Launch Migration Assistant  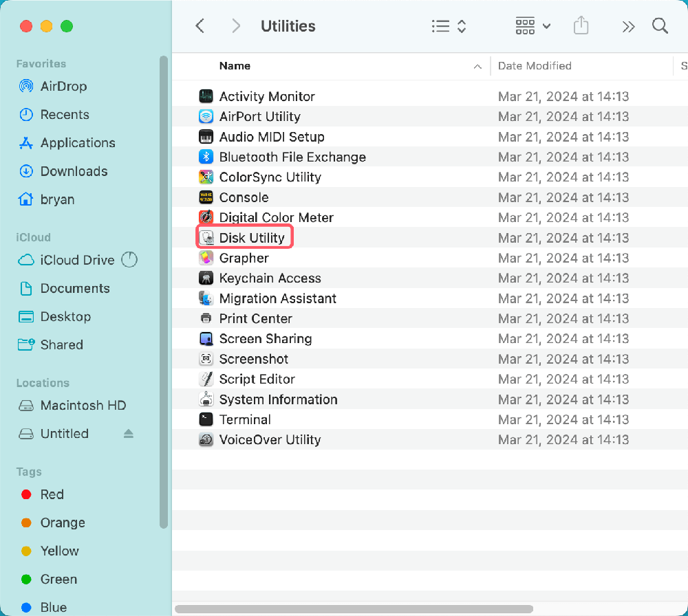[277, 298]
